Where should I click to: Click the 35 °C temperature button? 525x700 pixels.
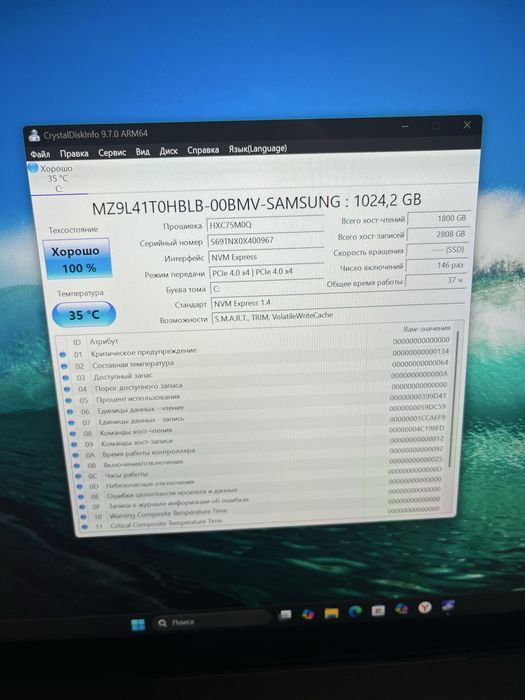84,315
